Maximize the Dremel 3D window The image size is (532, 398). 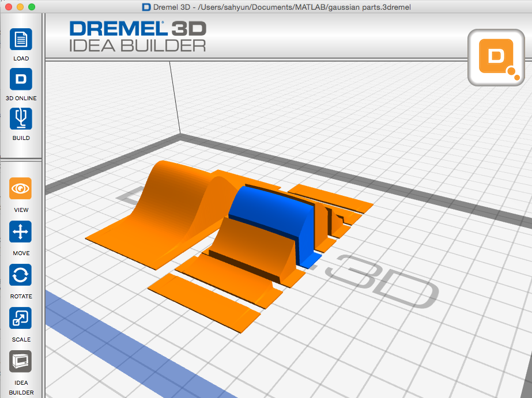tap(32, 7)
